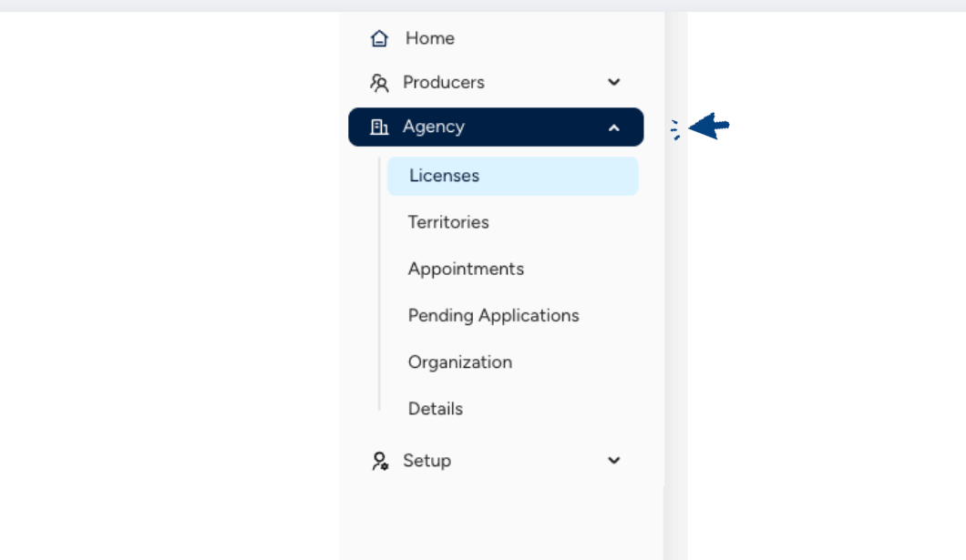Collapse the Agency section using its chevron
The image size is (966, 560).
[614, 127]
